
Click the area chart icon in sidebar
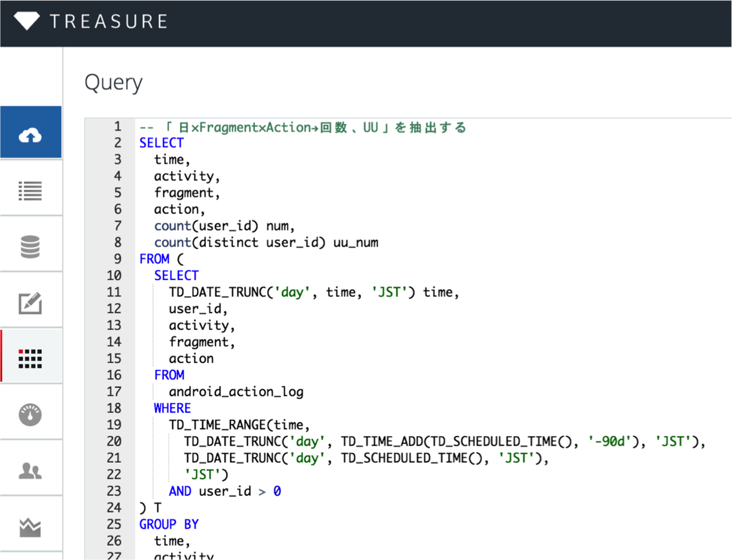(30, 527)
